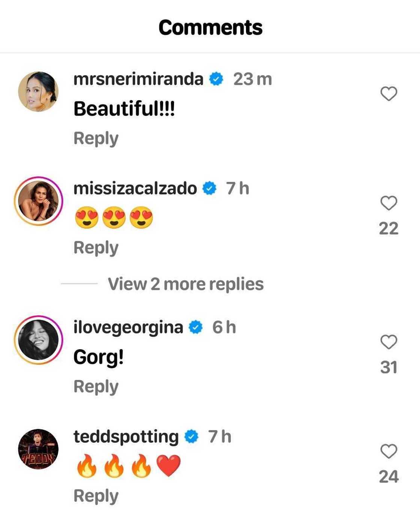Viewport: 420px width, 521px height.
Task: Visit the teddspotting username profile
Action: click(x=126, y=437)
